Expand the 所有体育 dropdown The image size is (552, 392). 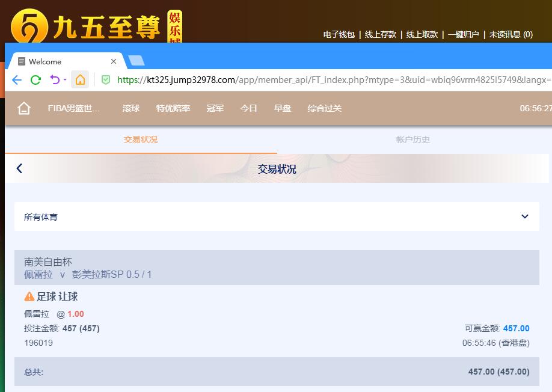(277, 216)
